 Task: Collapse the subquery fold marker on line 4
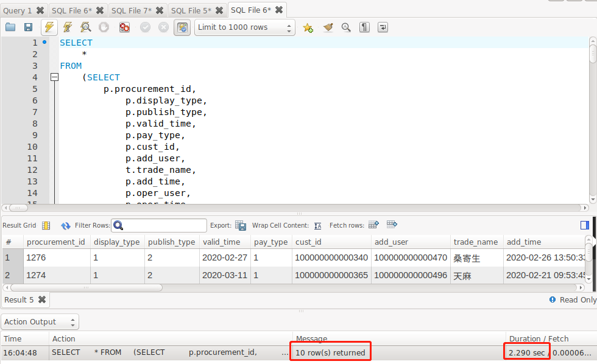(54, 77)
